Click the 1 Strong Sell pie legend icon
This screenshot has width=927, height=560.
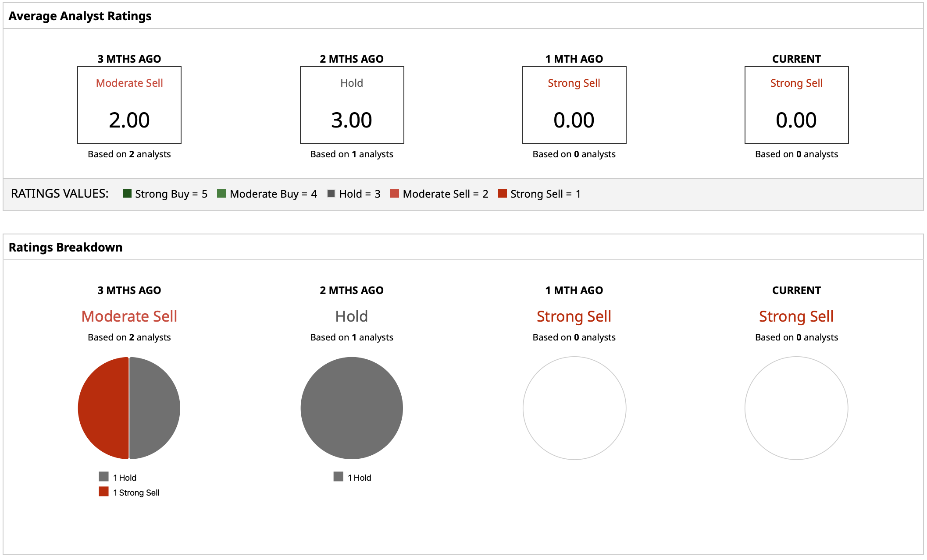(x=103, y=492)
